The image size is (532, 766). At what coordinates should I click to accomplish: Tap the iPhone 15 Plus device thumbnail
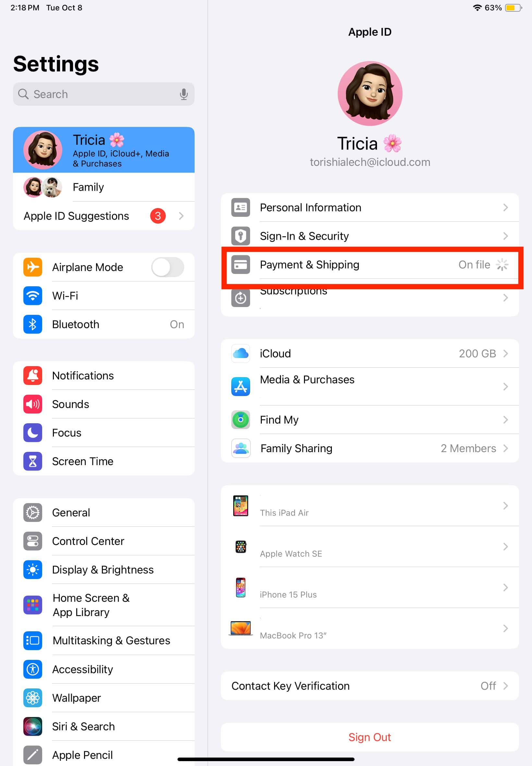(241, 588)
